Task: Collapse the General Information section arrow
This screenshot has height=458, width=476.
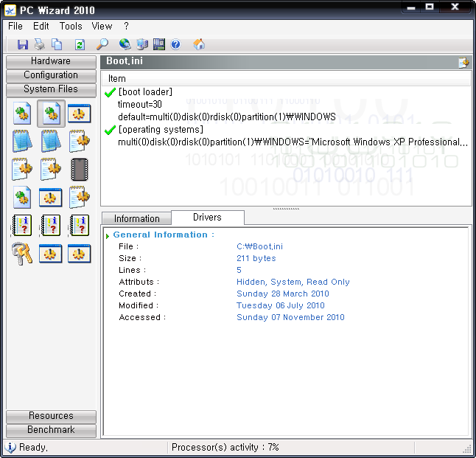Action: (x=107, y=236)
